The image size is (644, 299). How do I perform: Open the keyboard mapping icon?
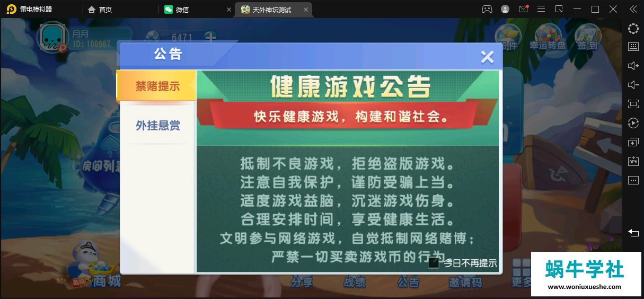(x=633, y=47)
